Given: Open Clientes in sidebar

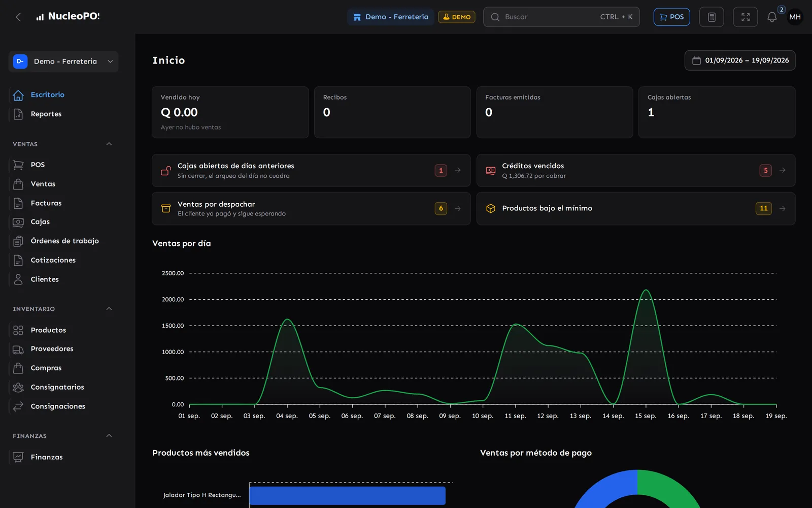Looking at the screenshot, I should (45, 279).
